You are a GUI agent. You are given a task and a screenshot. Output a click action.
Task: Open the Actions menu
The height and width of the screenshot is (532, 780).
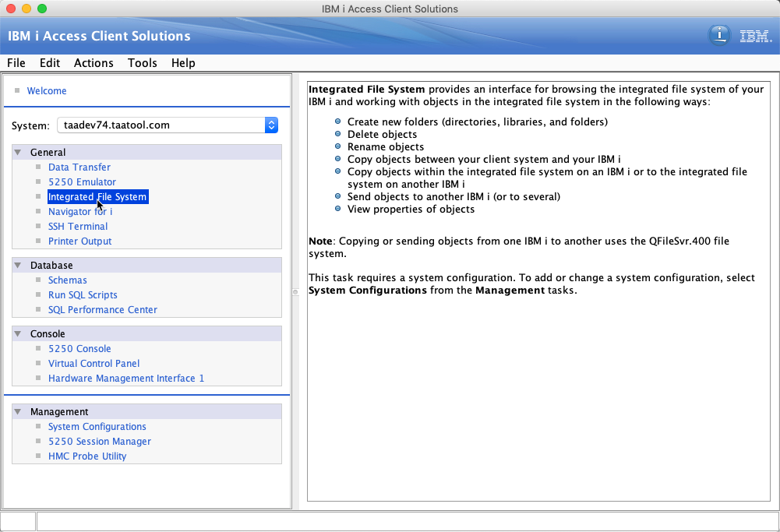pyautogui.click(x=94, y=62)
